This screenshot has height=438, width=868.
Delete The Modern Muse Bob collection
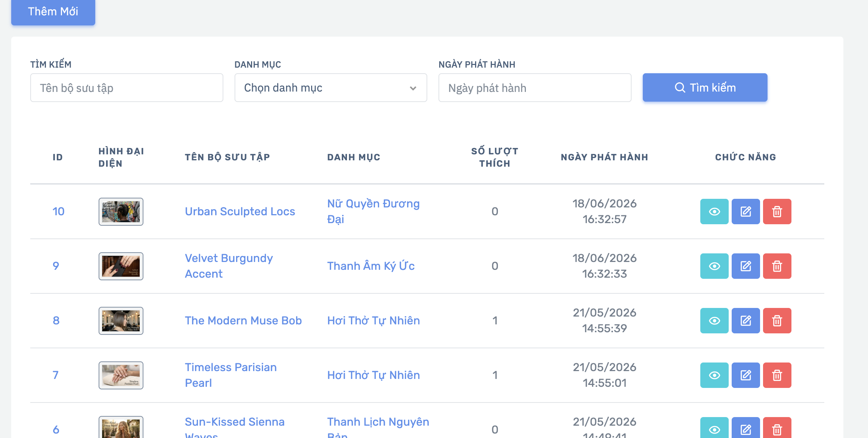[777, 321]
